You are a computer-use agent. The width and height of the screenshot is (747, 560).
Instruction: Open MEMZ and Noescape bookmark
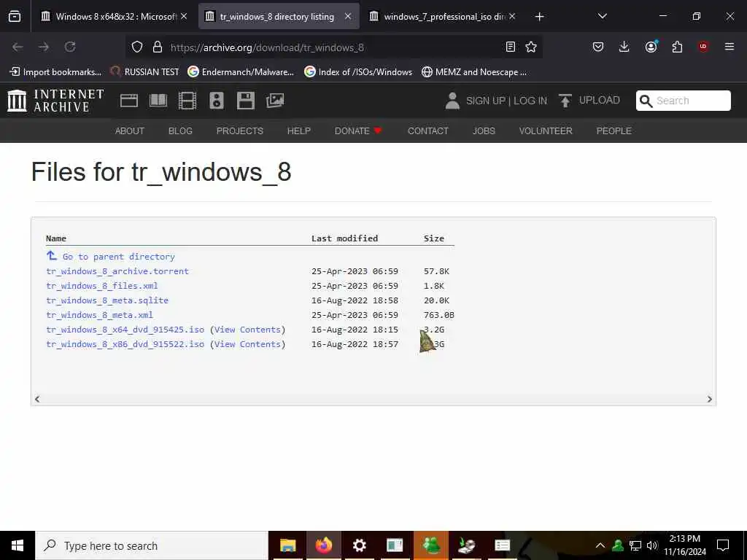pyautogui.click(x=474, y=72)
